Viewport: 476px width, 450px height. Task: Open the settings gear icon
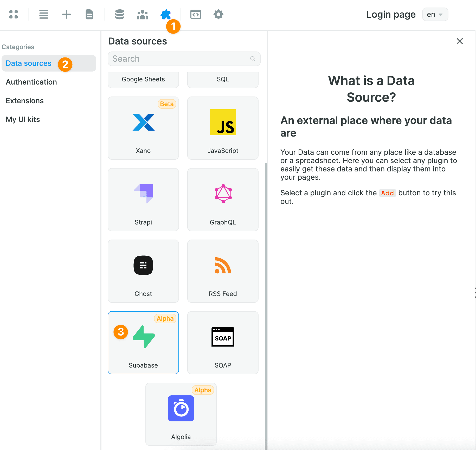[x=218, y=14]
